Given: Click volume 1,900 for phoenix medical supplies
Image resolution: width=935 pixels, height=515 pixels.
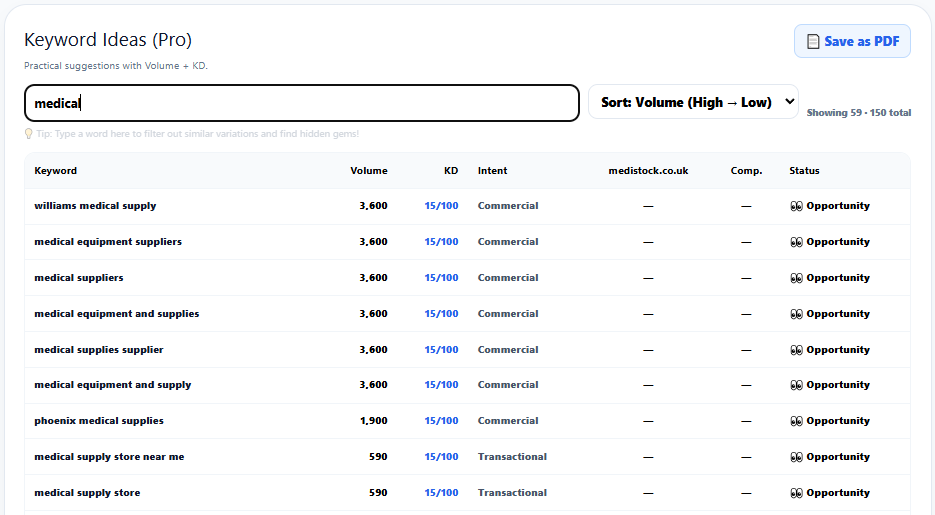Looking at the screenshot, I should [x=373, y=421].
